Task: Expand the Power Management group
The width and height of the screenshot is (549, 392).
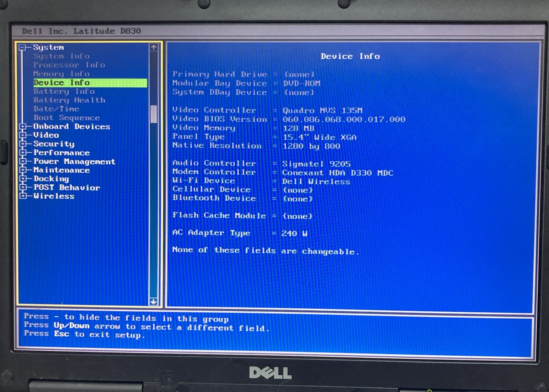Action: click(x=23, y=161)
